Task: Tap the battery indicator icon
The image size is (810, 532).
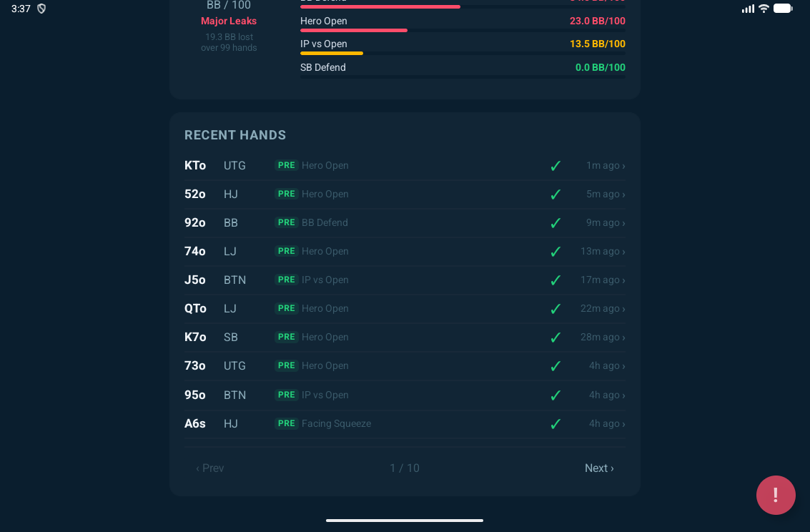Action: point(783,9)
